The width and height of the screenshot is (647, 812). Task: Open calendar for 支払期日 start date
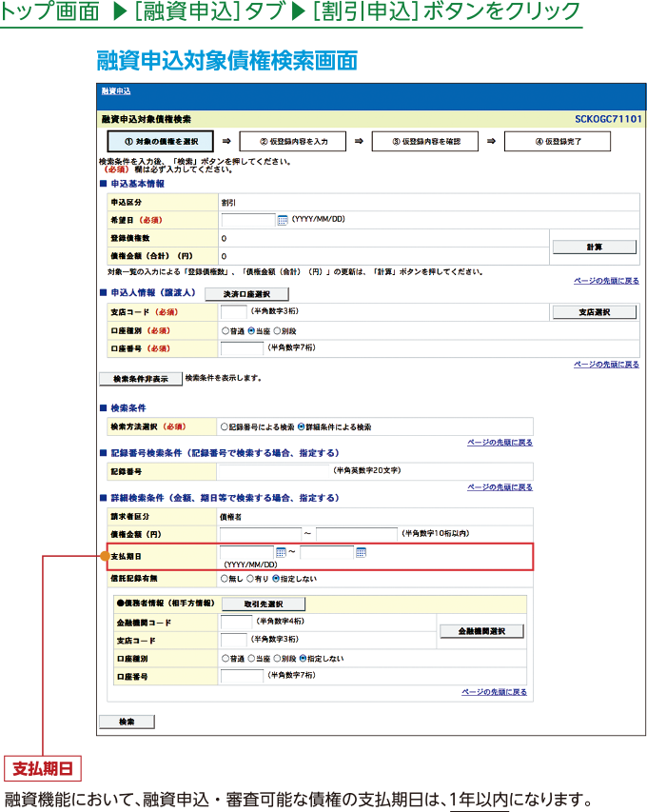point(281,552)
